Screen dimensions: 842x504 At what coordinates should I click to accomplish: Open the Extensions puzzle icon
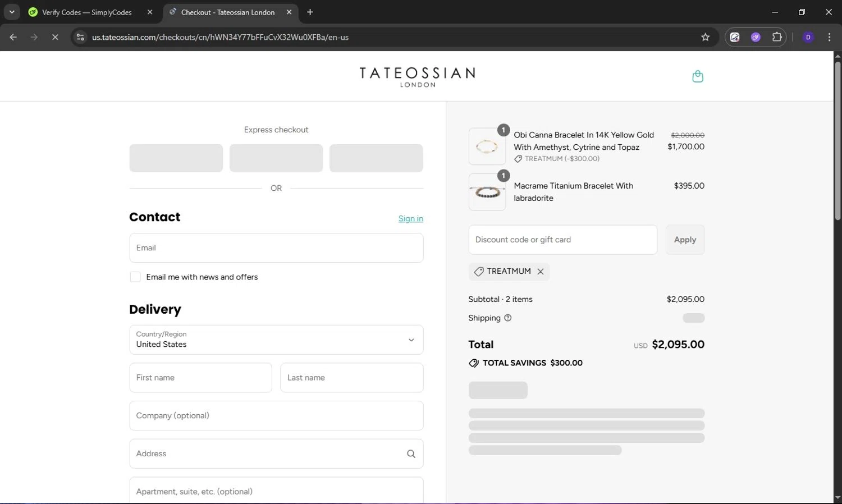tap(777, 37)
